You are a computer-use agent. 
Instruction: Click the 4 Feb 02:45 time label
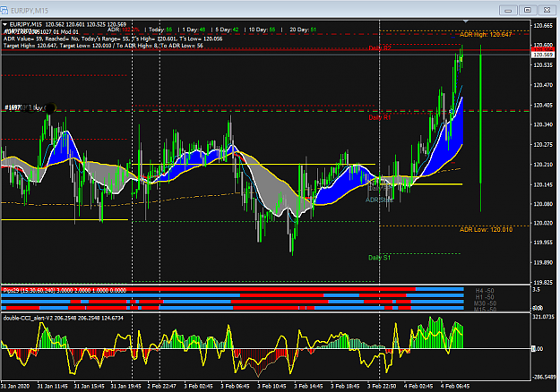coord(418,387)
